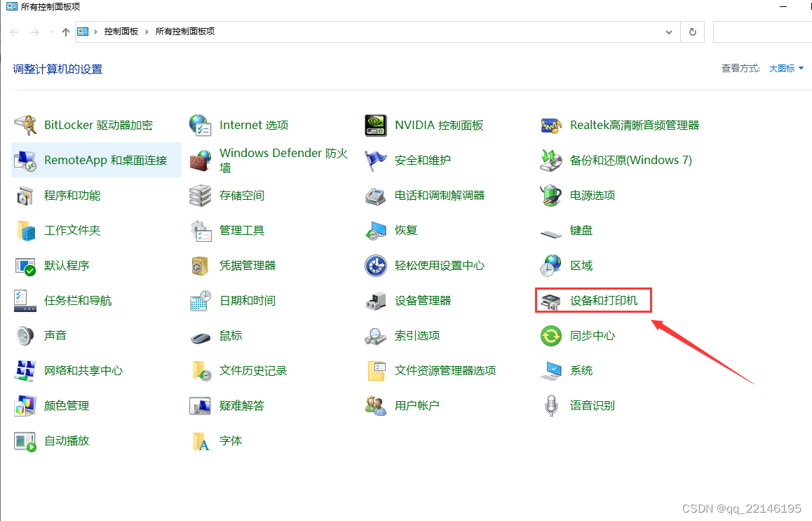This screenshot has height=521, width=812.
Task: Click the 疑难解答 label text
Action: coord(242,406)
